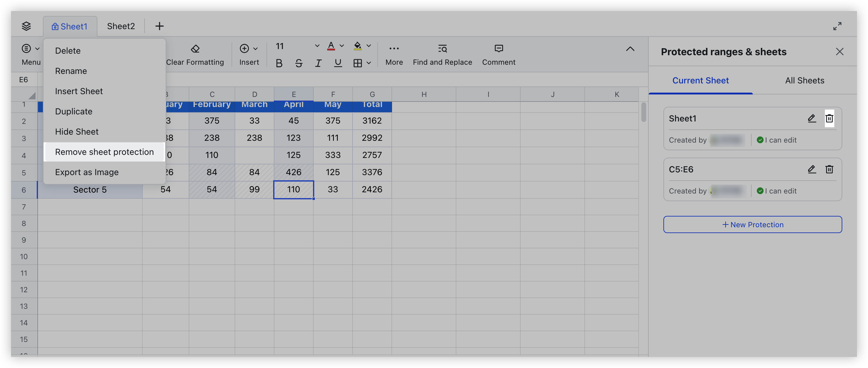This screenshot has width=868, height=368.
Task: Open the font size dropdown
Action: click(316, 45)
